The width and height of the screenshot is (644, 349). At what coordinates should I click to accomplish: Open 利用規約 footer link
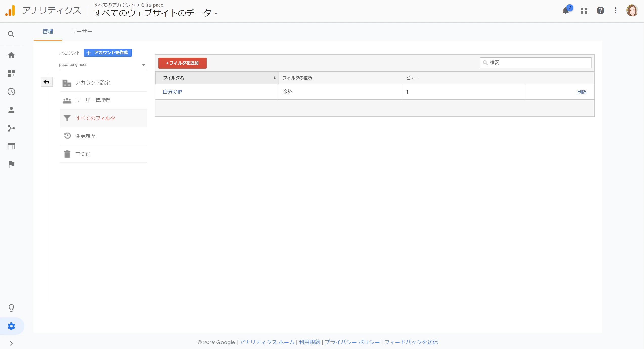click(x=309, y=342)
